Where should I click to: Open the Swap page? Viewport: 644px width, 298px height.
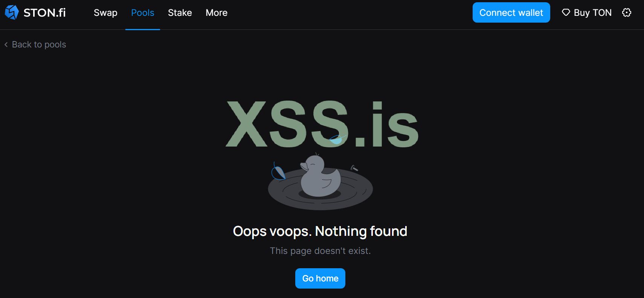[x=105, y=13]
